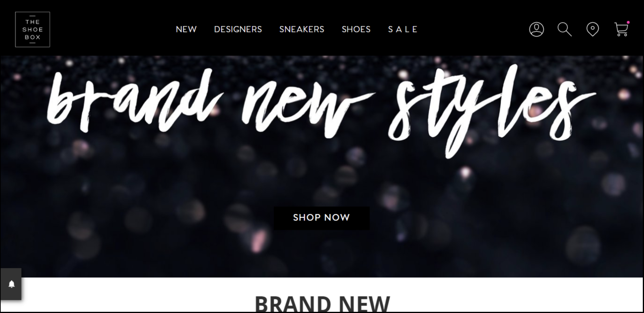Open the search magnifier icon
Screen dimensions: 644x313
point(565,30)
